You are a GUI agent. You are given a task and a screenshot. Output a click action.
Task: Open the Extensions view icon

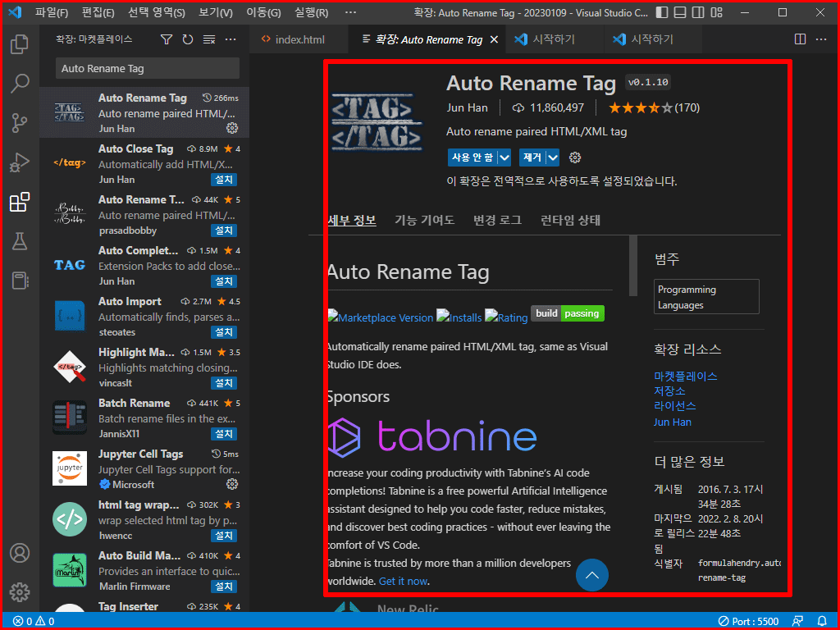[x=20, y=202]
